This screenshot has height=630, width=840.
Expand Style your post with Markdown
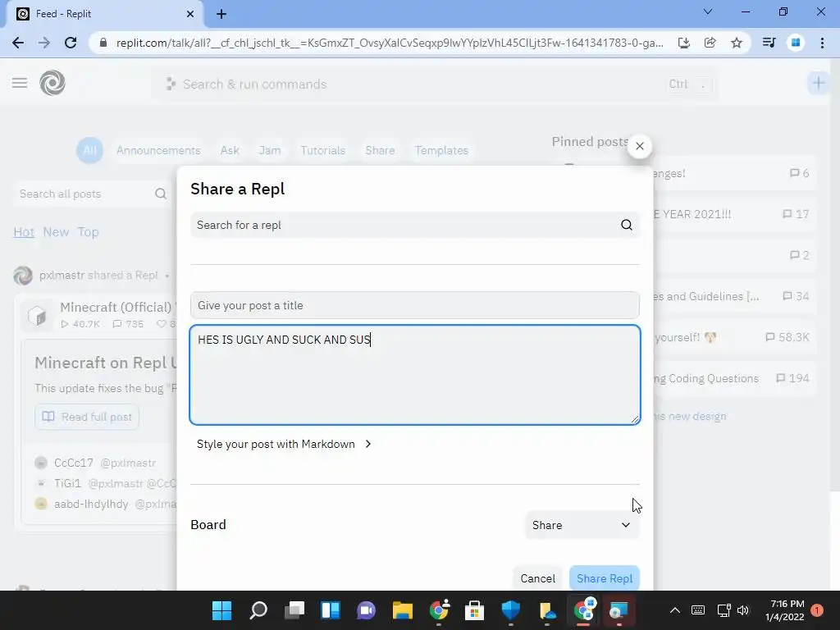pyautogui.click(x=284, y=444)
